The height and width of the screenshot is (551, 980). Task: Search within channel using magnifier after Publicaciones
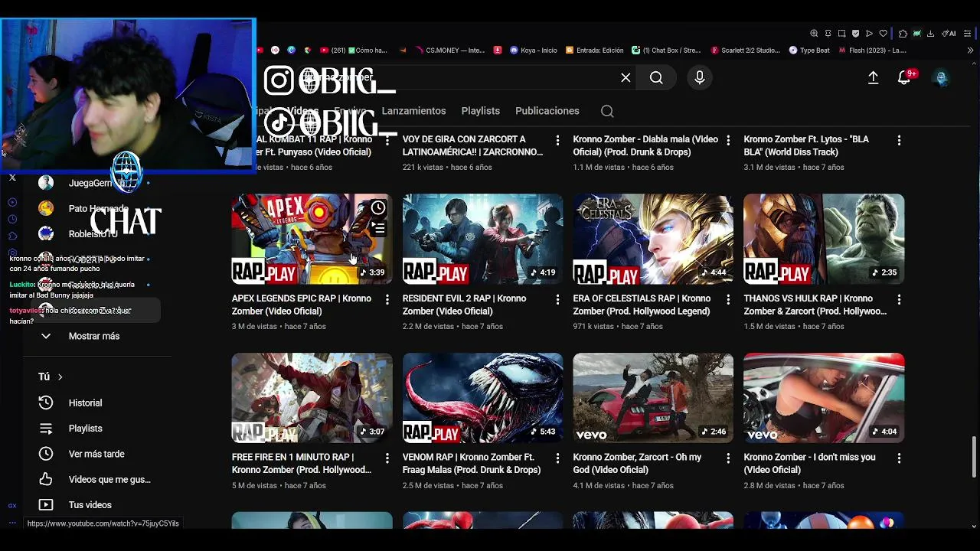coord(607,111)
